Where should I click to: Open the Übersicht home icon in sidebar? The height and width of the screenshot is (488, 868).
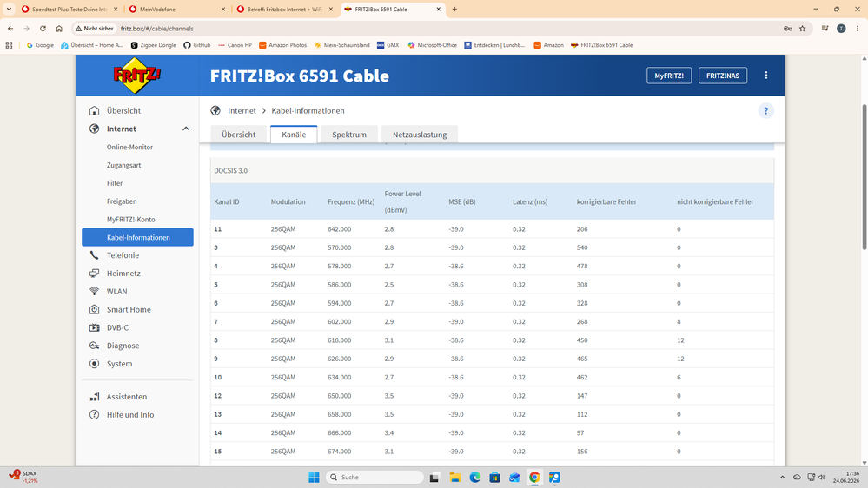(x=95, y=110)
